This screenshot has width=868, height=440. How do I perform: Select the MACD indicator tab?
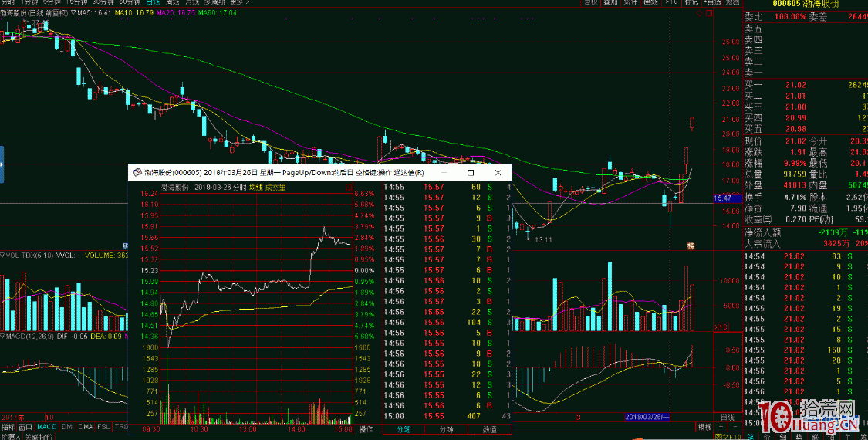click(47, 427)
